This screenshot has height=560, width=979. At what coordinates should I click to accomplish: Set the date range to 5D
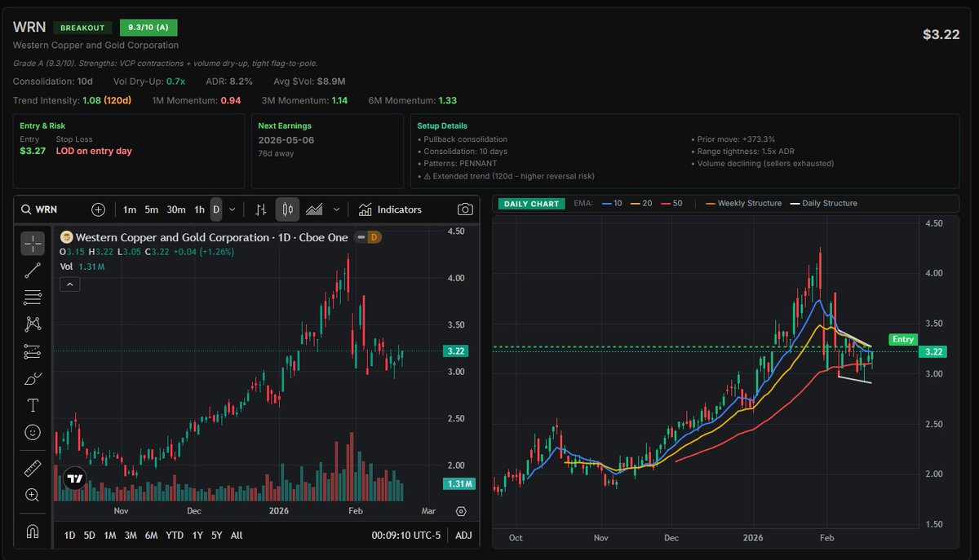pyautogui.click(x=91, y=536)
